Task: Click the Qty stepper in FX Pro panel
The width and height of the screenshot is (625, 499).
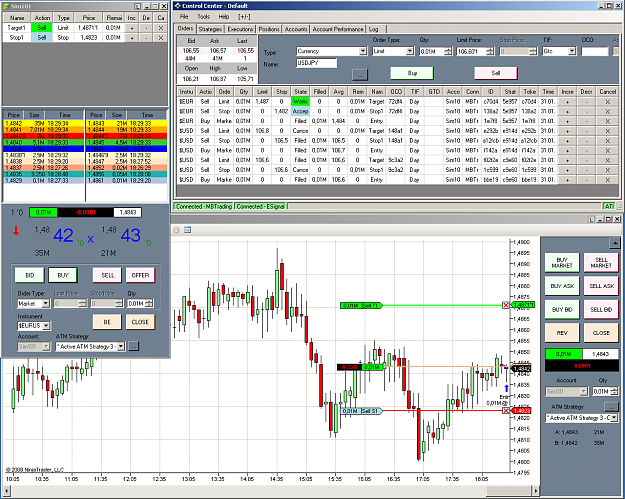Action: [x=149, y=304]
